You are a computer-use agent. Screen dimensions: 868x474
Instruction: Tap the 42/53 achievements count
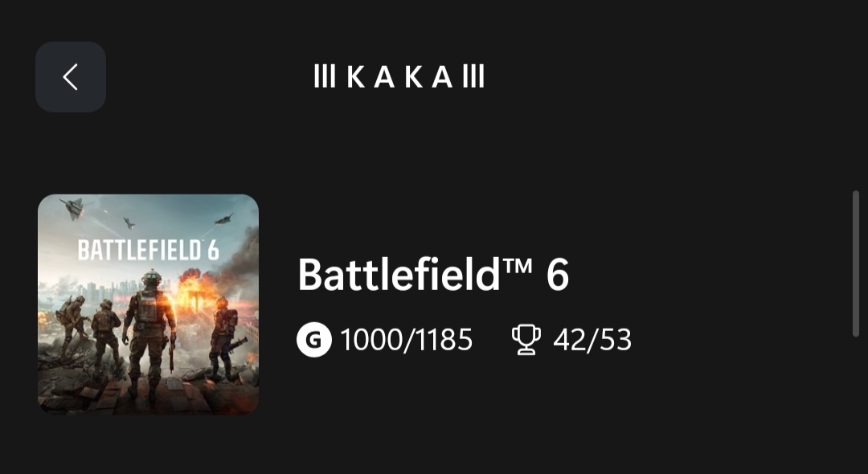592,340
